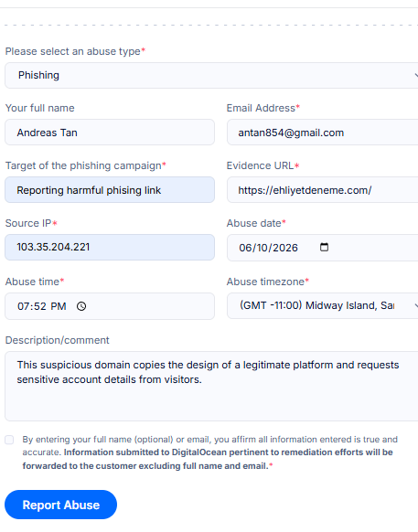Focus the Source IP field

click(110, 248)
